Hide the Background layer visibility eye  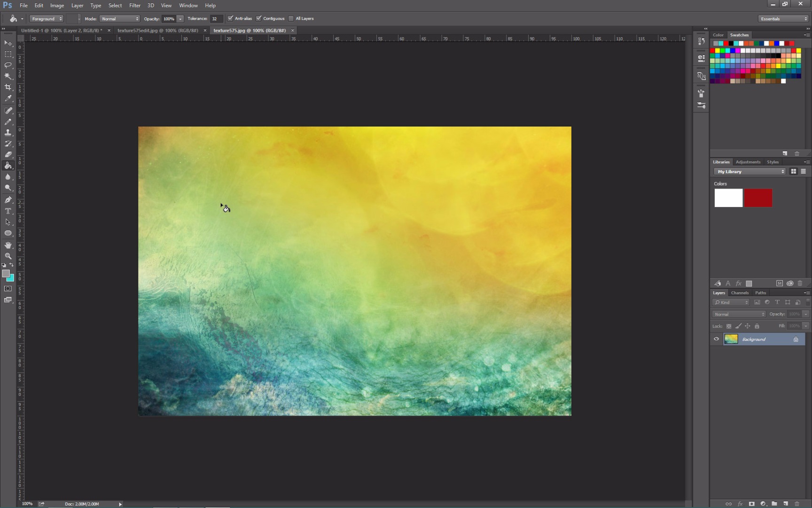[716, 339]
